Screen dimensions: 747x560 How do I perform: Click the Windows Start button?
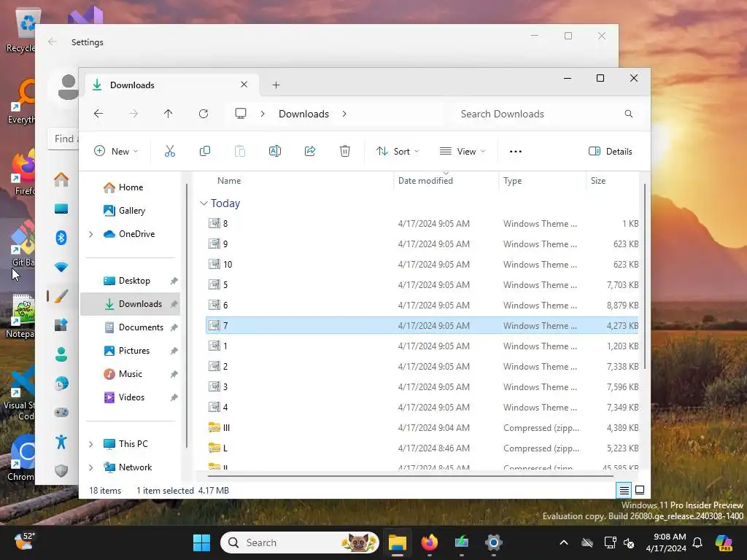click(201, 542)
